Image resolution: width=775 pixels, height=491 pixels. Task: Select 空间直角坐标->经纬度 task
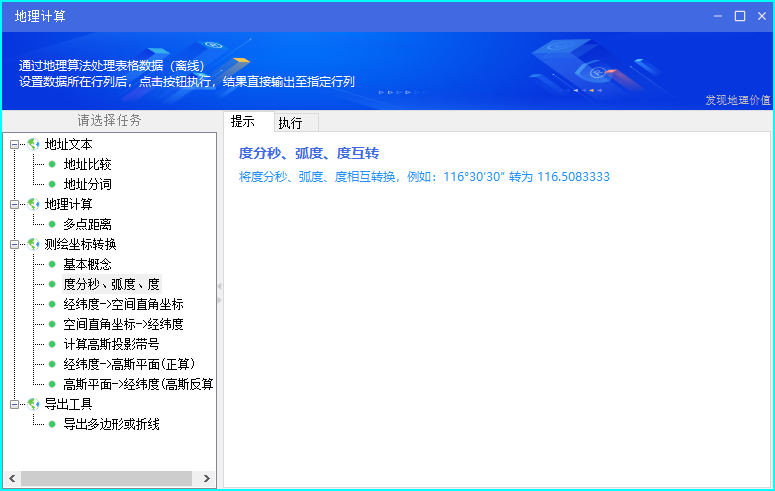pyautogui.click(x=124, y=324)
